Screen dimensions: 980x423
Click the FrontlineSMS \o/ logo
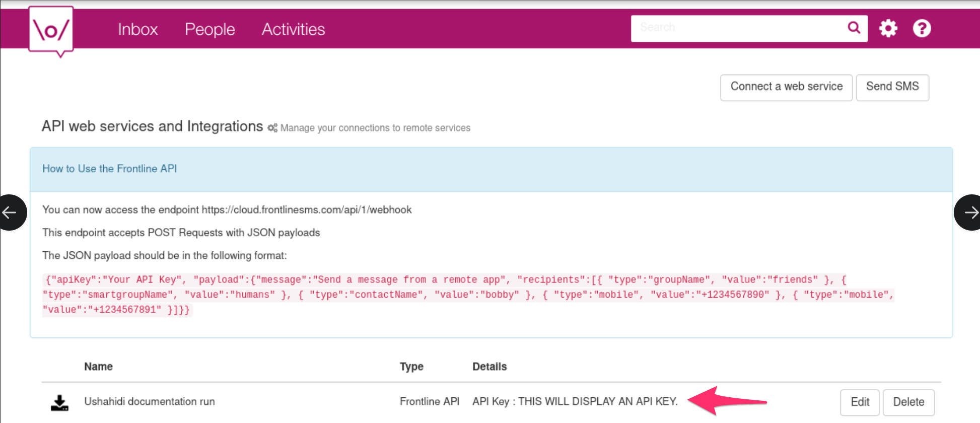51,30
